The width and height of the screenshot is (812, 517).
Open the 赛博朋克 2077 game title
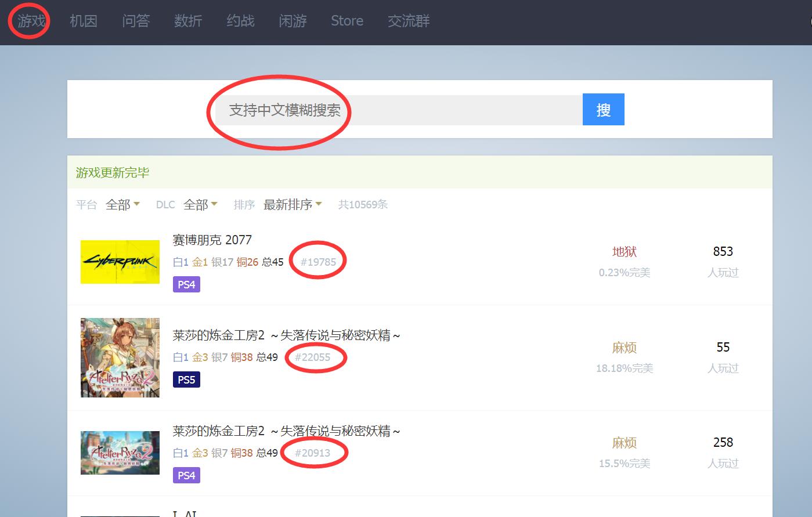pos(212,240)
